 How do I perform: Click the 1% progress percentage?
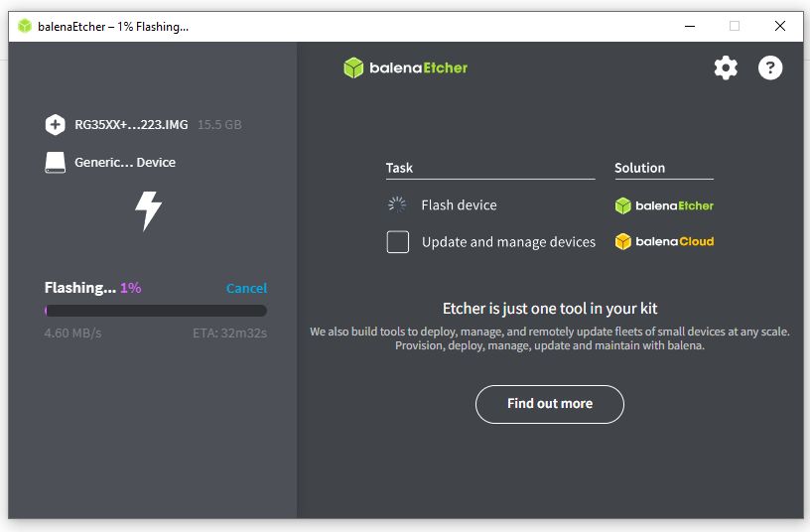131,288
